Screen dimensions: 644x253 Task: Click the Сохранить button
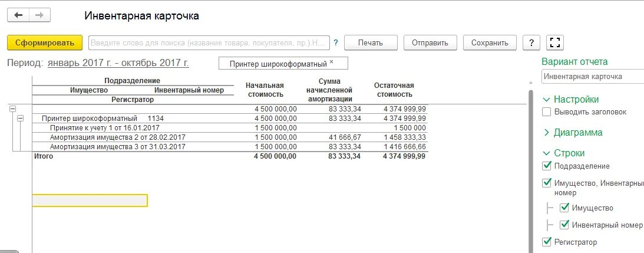(490, 42)
